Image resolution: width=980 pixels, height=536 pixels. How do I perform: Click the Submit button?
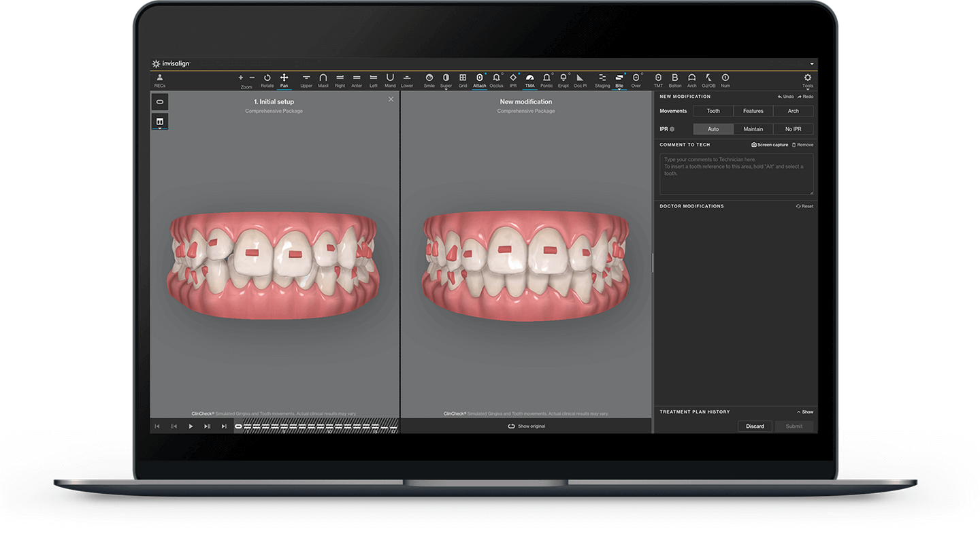click(x=794, y=426)
